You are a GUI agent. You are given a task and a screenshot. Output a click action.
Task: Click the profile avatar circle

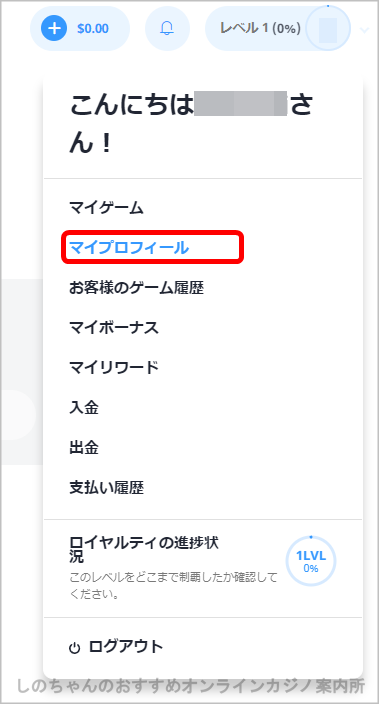[328, 28]
